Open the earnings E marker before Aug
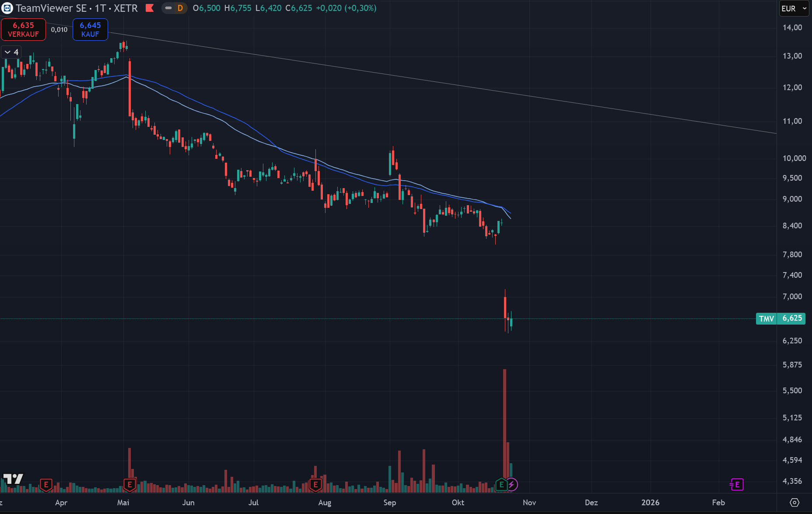 [315, 485]
